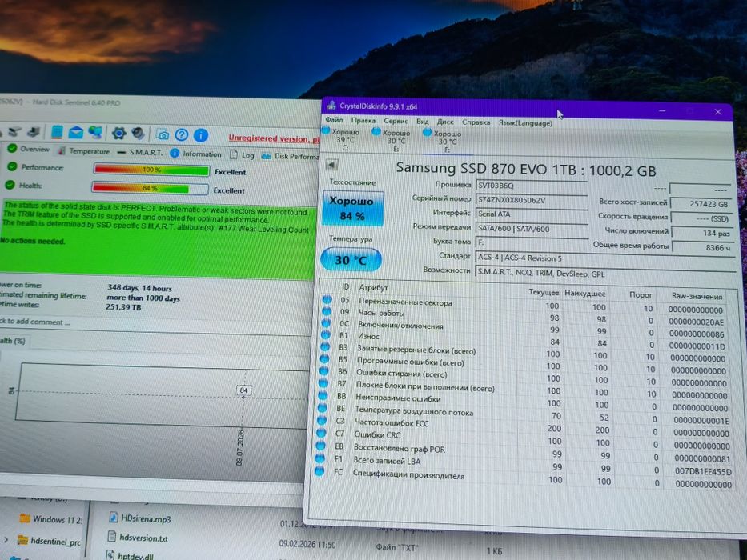The height and width of the screenshot is (560, 747).
Task: Click the 84 marker on the health graph
Action: pyautogui.click(x=243, y=390)
